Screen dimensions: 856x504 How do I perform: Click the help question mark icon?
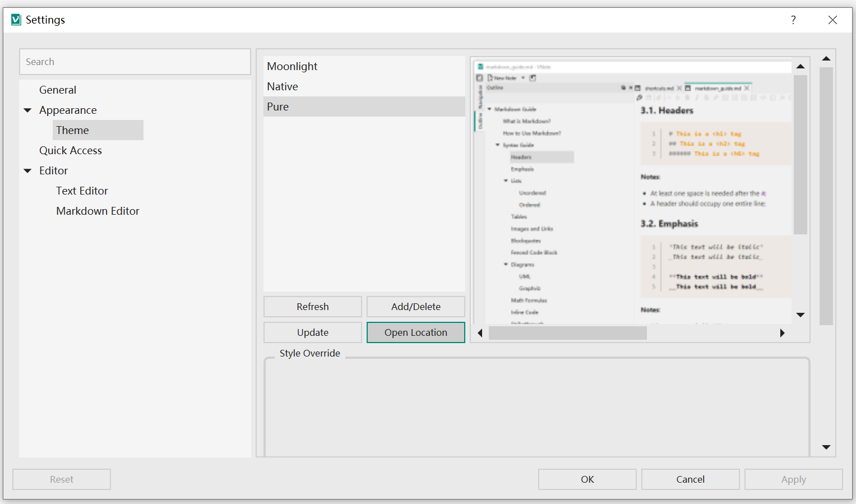[x=793, y=20]
